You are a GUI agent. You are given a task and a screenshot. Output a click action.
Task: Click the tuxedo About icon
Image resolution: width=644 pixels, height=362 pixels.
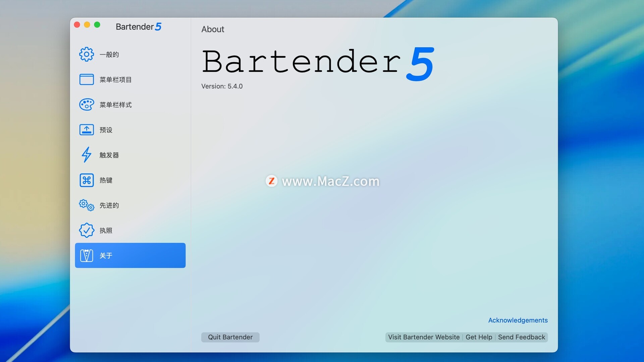(x=87, y=255)
